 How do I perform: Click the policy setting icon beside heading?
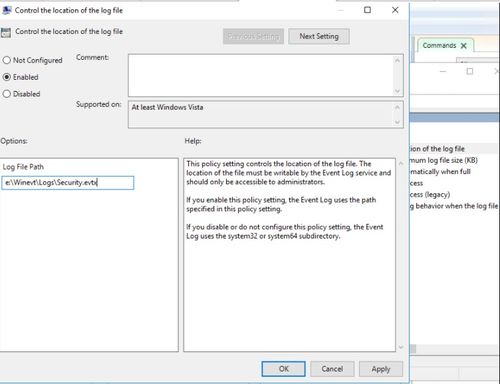point(6,32)
